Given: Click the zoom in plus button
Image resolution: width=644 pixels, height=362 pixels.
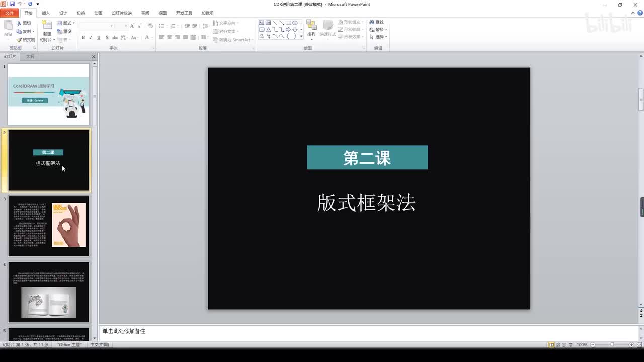Looking at the screenshot, I should 631,345.
